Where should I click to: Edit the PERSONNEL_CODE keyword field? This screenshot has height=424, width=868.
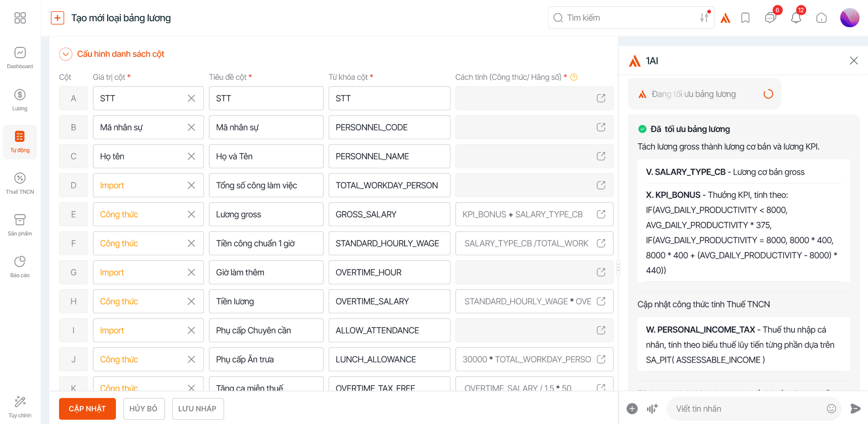pos(390,127)
